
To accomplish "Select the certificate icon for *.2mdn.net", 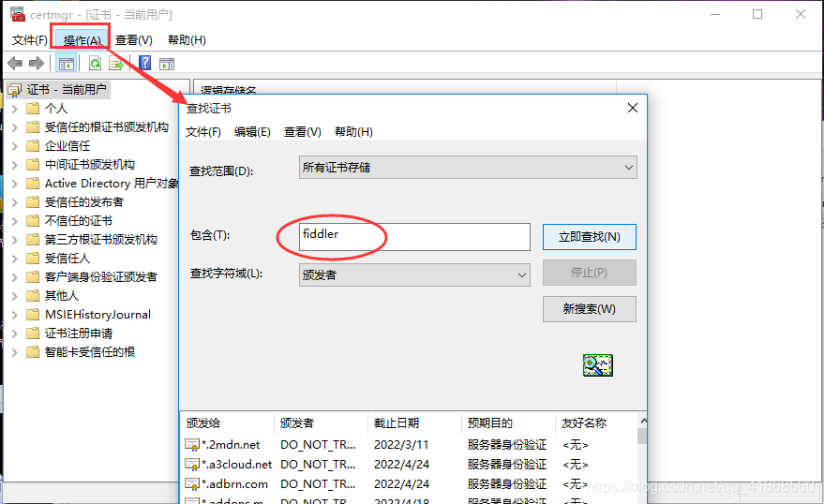I will (x=192, y=445).
